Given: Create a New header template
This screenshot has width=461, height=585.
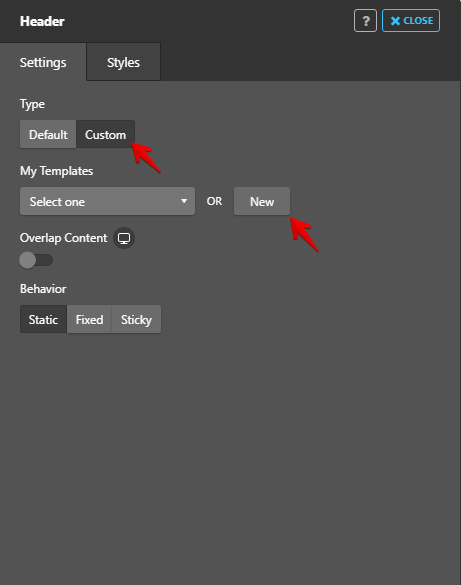Looking at the screenshot, I should (262, 201).
